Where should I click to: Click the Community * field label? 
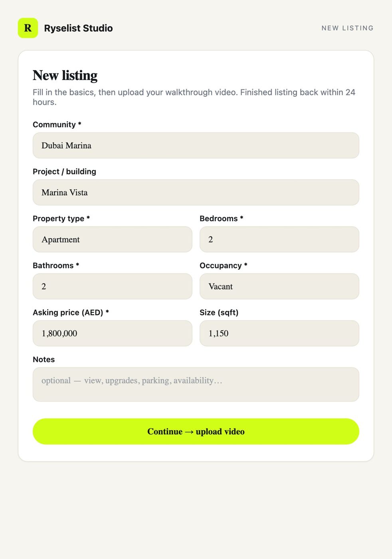point(57,125)
